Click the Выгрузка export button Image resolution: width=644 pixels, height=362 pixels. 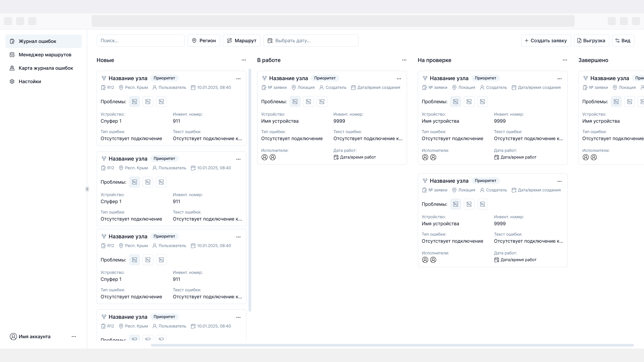(x=591, y=40)
